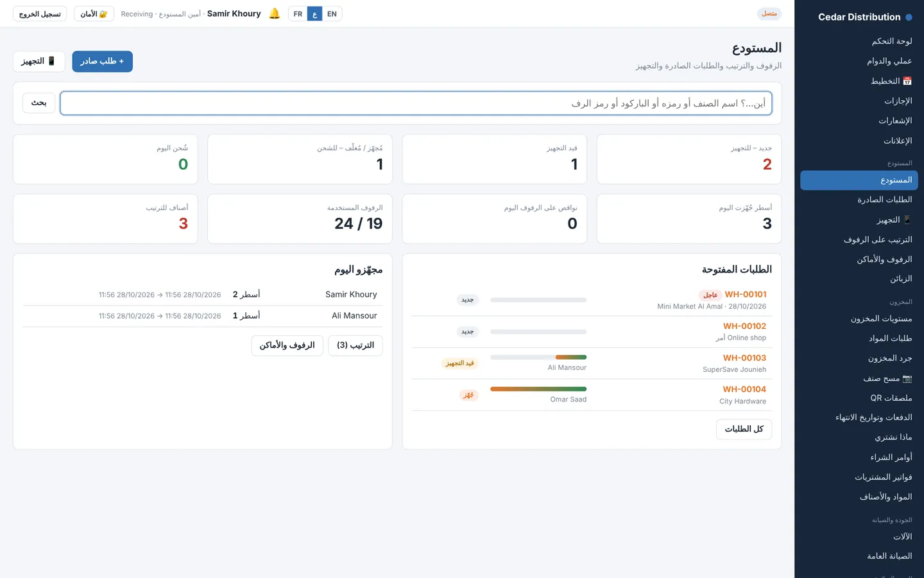Click the الأمان security button with lock icon

pos(94,13)
